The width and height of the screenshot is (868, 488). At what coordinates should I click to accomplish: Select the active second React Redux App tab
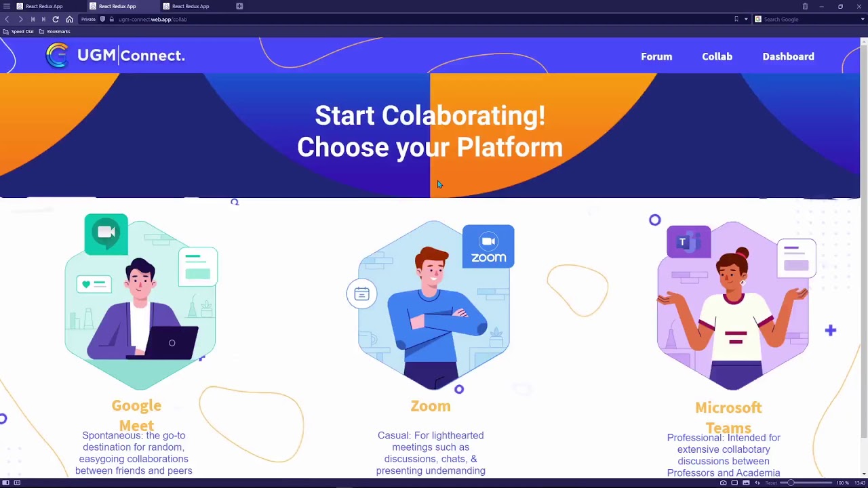[x=122, y=6]
